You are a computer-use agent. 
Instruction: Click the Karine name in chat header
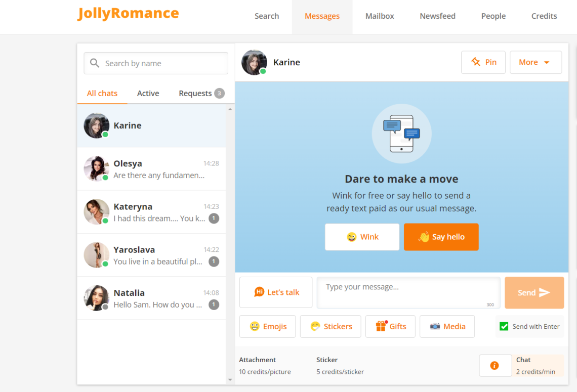(x=286, y=63)
